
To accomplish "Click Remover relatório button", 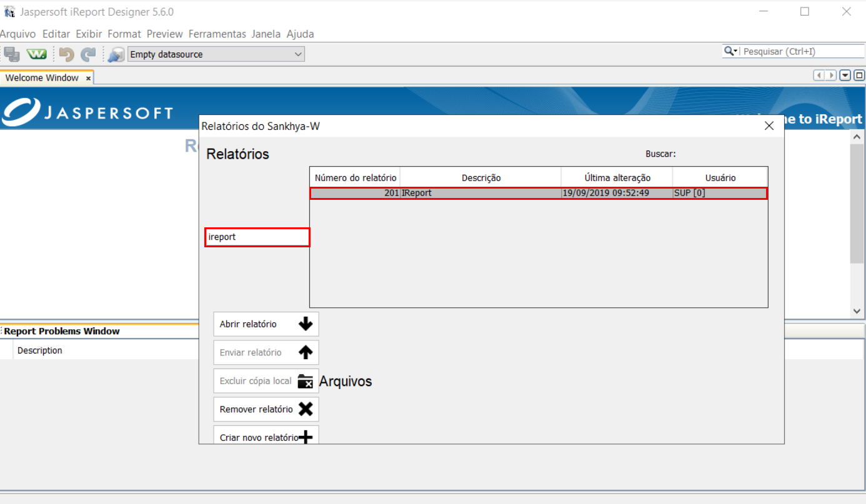I will pyautogui.click(x=266, y=410).
